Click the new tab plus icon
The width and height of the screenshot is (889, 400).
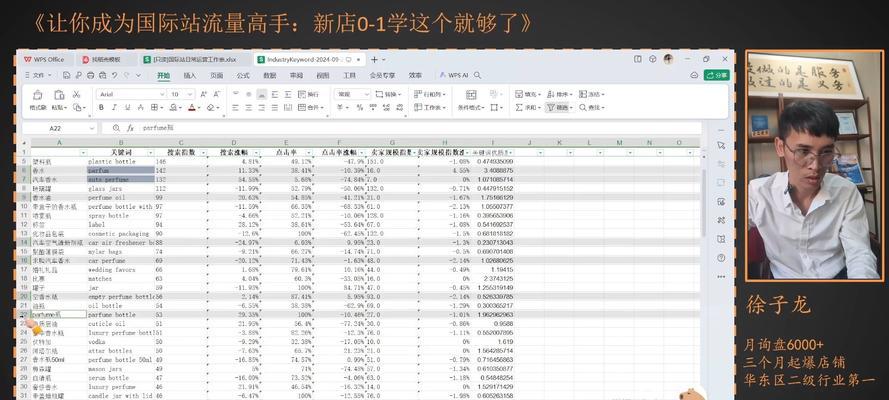click(374, 59)
